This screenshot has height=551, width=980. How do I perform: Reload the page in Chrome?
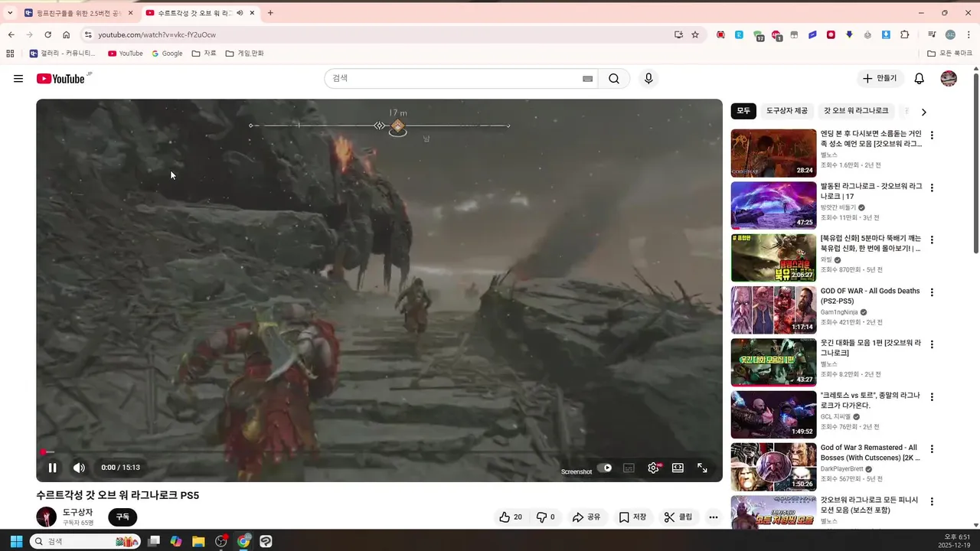click(x=47, y=34)
